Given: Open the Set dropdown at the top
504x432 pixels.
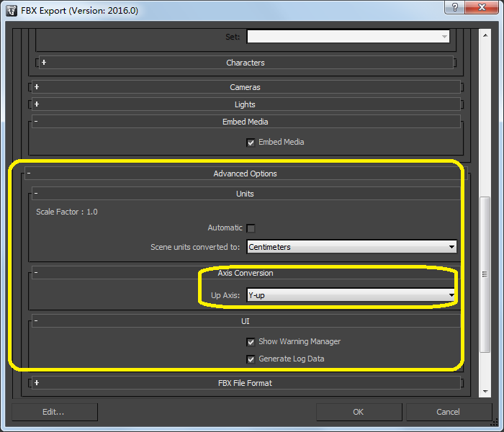Looking at the screenshot, I should point(348,37).
